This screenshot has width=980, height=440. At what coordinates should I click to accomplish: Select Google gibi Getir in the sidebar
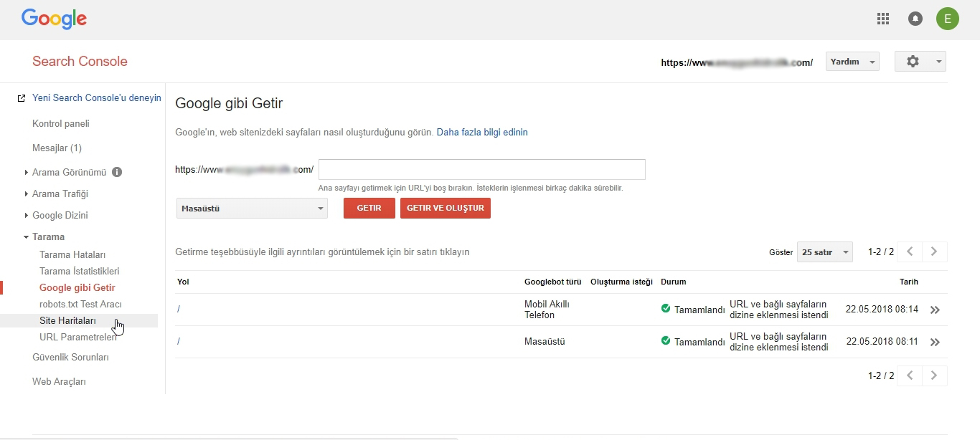pyautogui.click(x=77, y=287)
